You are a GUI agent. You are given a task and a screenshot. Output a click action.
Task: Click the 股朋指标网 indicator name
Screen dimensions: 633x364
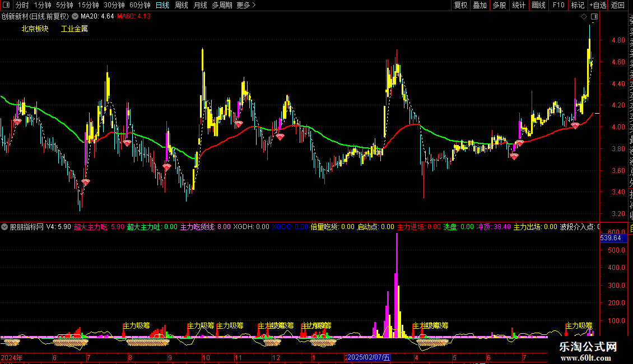click(x=27, y=227)
